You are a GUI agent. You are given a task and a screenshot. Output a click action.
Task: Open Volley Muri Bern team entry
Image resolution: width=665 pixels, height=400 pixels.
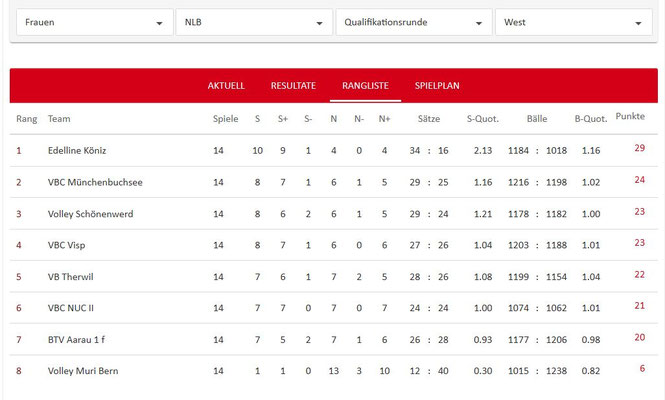pyautogui.click(x=83, y=371)
